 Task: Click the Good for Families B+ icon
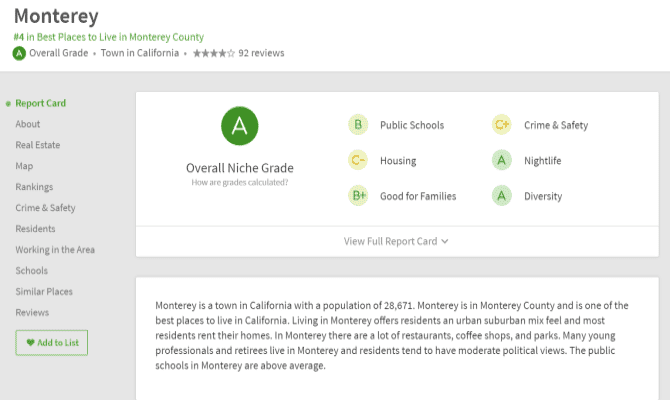coord(358,196)
